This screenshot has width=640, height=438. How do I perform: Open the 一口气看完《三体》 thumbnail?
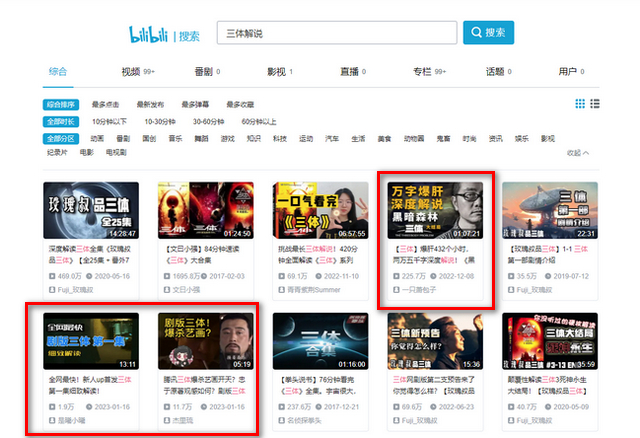(x=320, y=211)
